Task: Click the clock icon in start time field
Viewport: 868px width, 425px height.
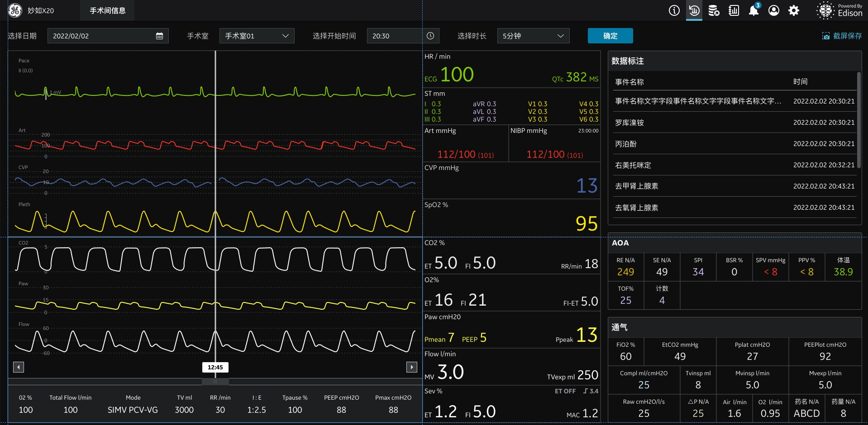Action: pos(430,36)
